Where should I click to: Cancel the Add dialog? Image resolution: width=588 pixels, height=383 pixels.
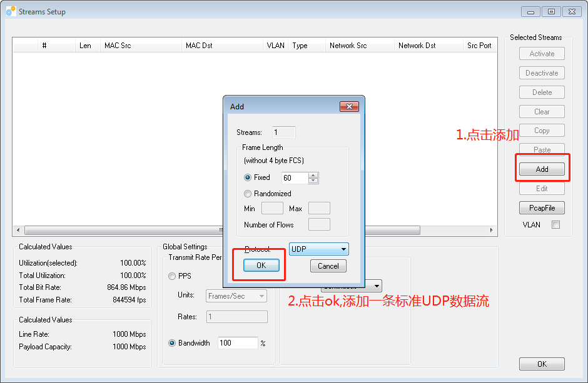click(x=328, y=266)
